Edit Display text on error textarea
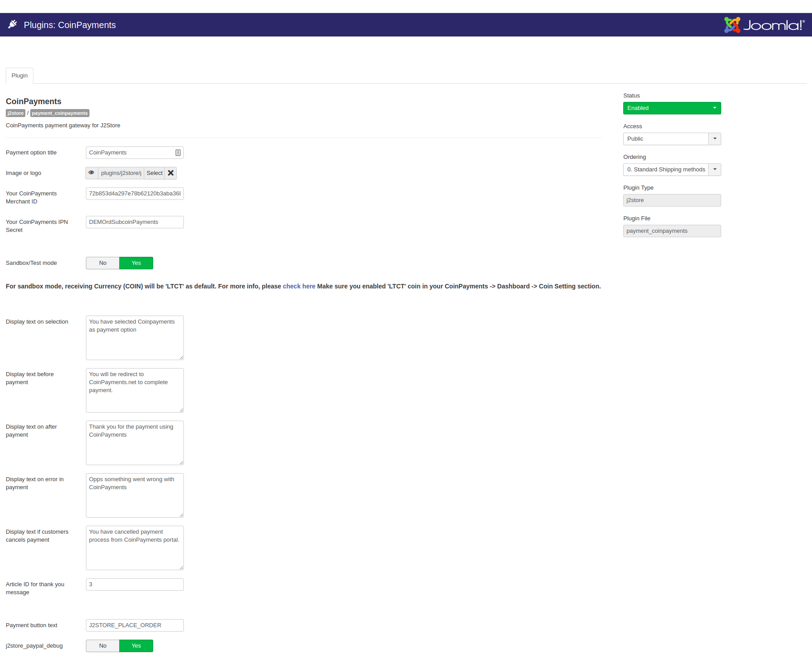The width and height of the screenshot is (812, 669). (135, 495)
